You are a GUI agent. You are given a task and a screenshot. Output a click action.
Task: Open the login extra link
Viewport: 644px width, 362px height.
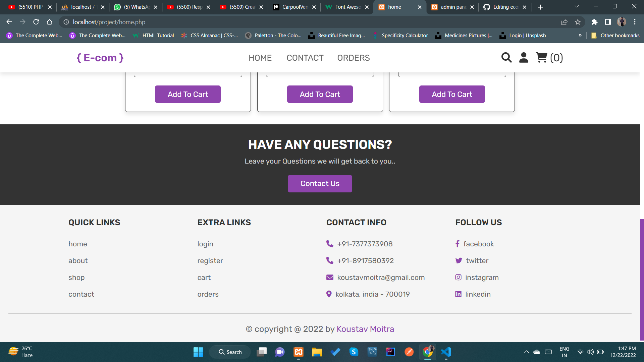point(205,244)
